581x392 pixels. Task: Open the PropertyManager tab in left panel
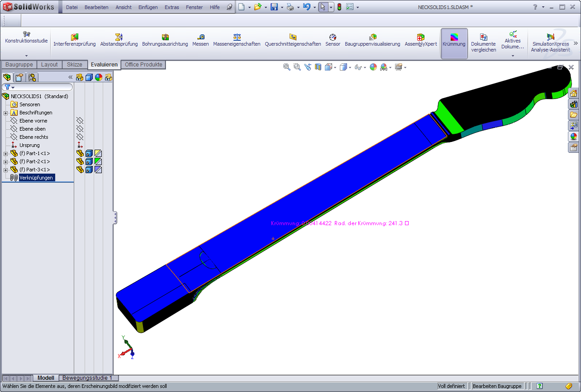pos(19,77)
